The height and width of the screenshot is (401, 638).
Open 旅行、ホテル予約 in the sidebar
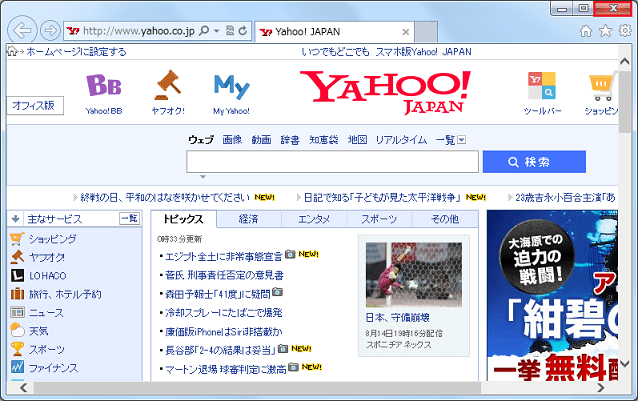[x=65, y=294]
